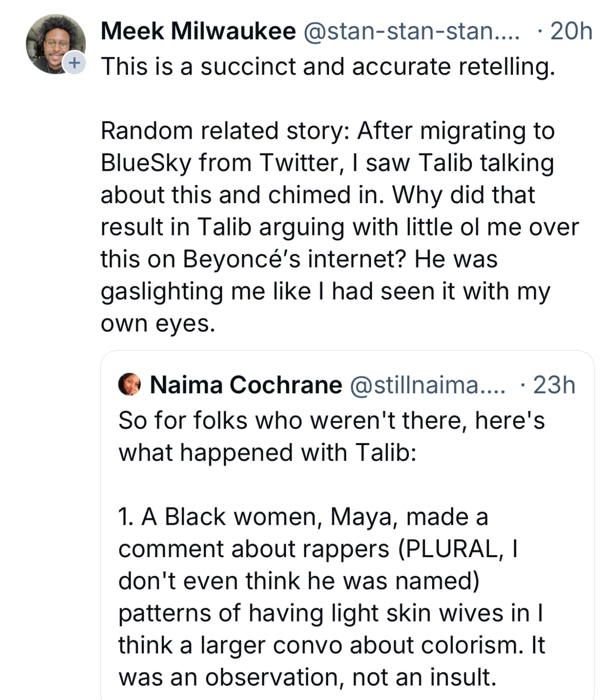Click the word "BlueSky" in the post
The width and height of the screenshot is (616, 700).
pos(146,163)
